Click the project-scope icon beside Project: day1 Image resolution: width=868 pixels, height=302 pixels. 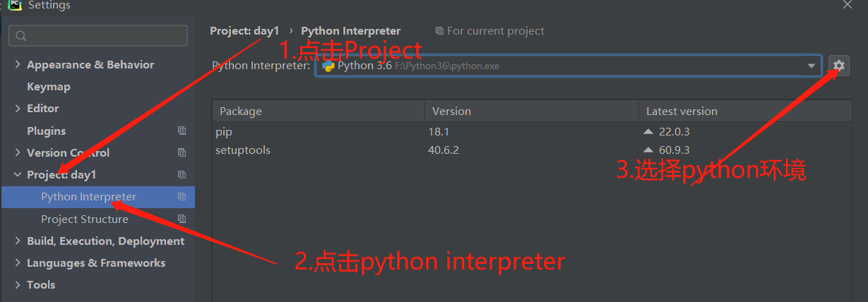click(x=182, y=174)
